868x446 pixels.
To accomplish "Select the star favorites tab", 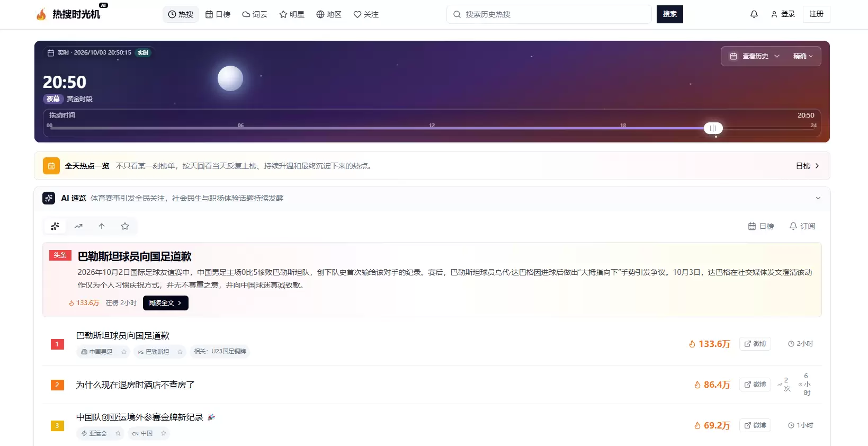I will tap(125, 226).
